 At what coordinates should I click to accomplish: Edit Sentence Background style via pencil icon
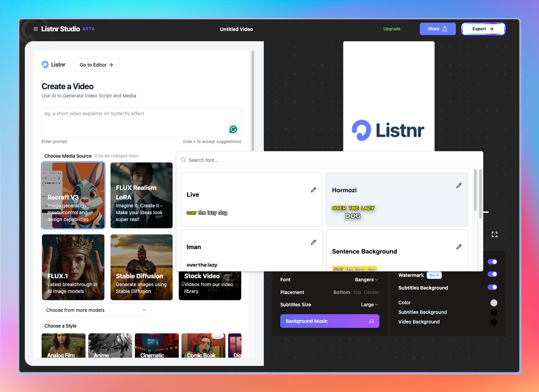coord(459,247)
